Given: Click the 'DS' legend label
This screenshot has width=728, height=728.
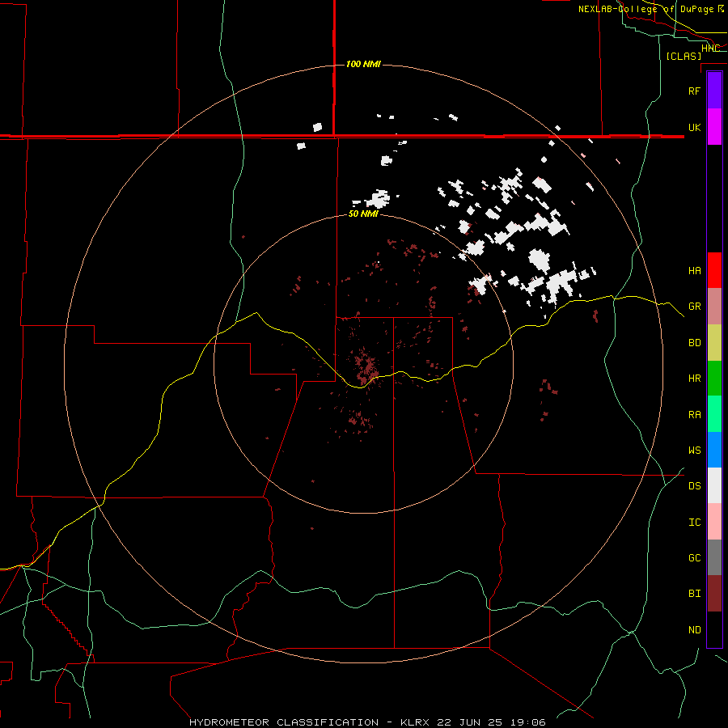Looking at the screenshot, I should [x=694, y=486].
